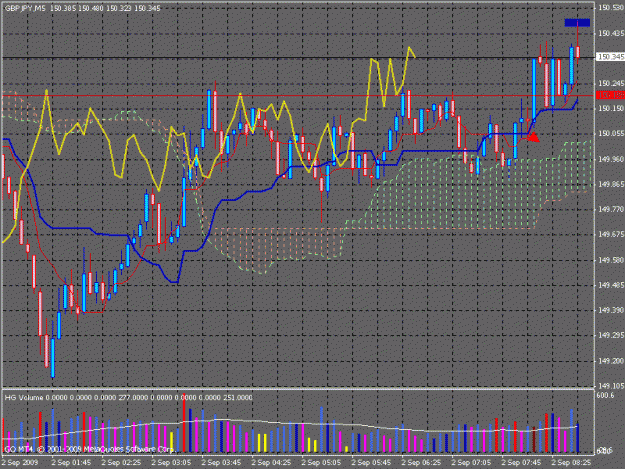Click the 149.485 price axis label

pyautogui.click(x=611, y=285)
